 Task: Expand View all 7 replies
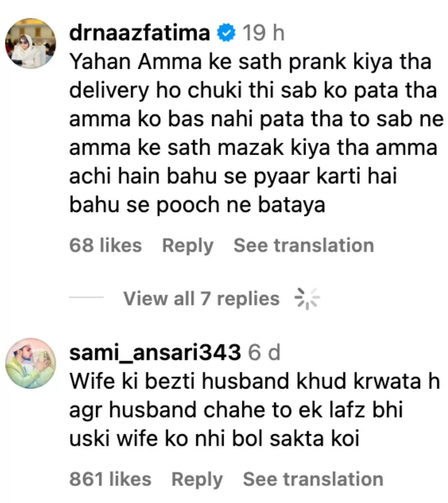pos(201,298)
